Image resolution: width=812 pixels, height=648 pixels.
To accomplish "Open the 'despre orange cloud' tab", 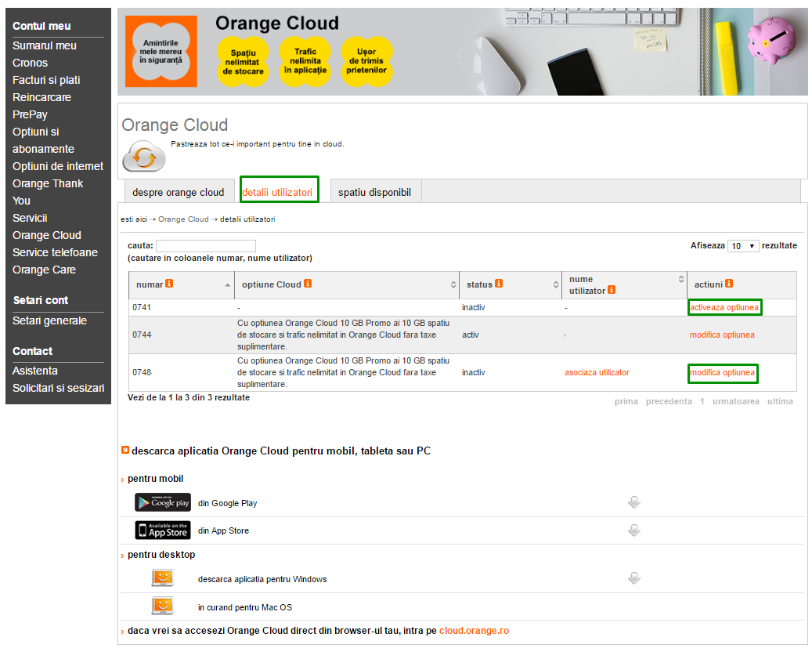I will click(x=179, y=192).
